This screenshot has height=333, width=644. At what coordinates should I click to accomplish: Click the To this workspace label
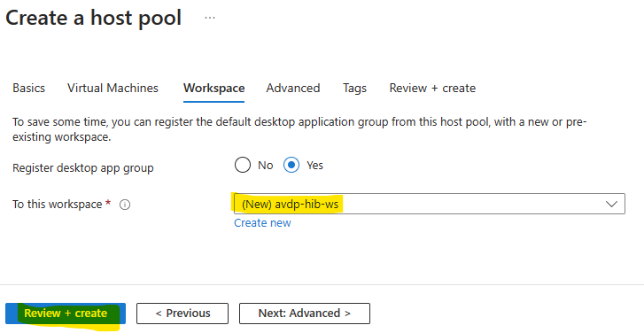(57, 204)
